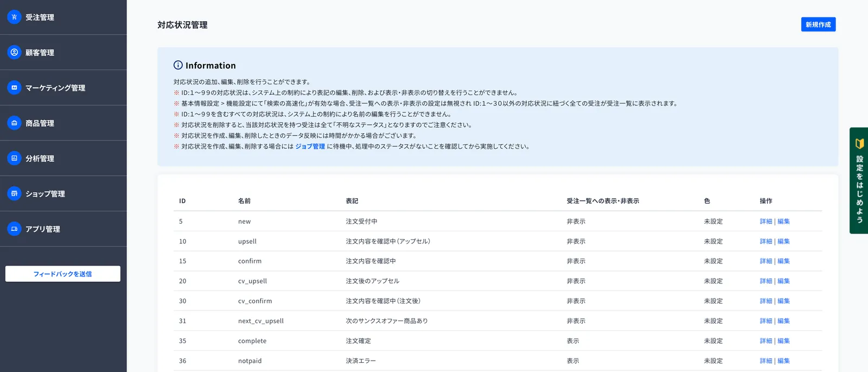This screenshot has width=868, height=372.
Task: Select the 注文確定 cell
Action: point(359,341)
